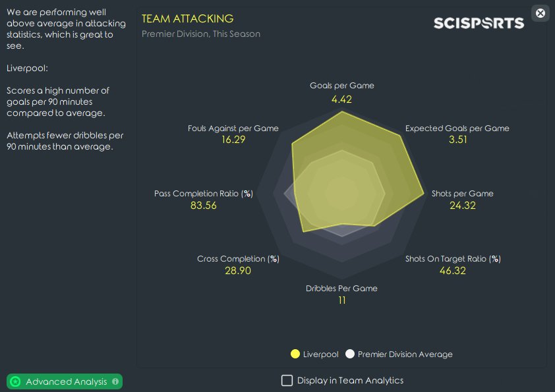Viewport: 555px width, 392px height.
Task: Enable Display in Team Analytics checkbox
Action: 287,380
